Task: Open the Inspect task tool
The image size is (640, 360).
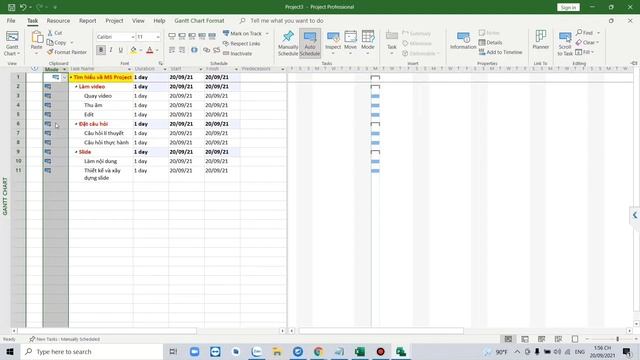Action: coord(333,43)
